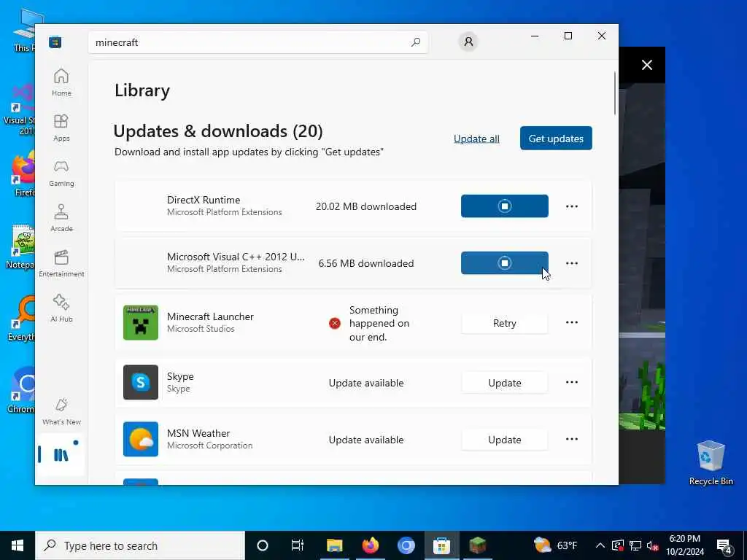747x560 pixels.
Task: Select the Recycle Bin desktop icon
Action: pyautogui.click(x=711, y=462)
